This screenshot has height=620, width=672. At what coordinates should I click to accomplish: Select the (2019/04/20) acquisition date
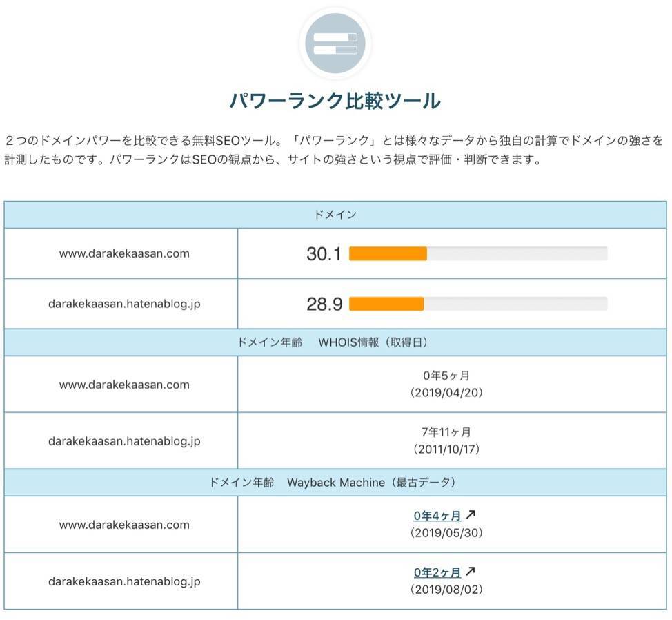[446, 393]
